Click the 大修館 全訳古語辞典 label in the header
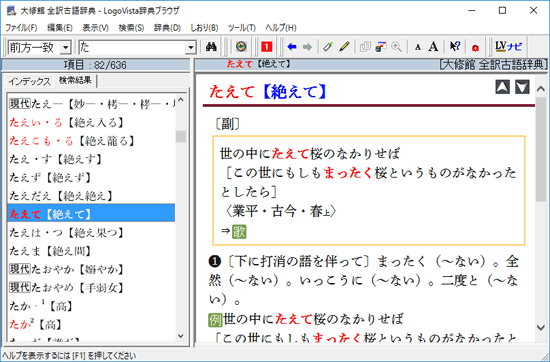Viewport: 550px width, 362px height. point(493,65)
